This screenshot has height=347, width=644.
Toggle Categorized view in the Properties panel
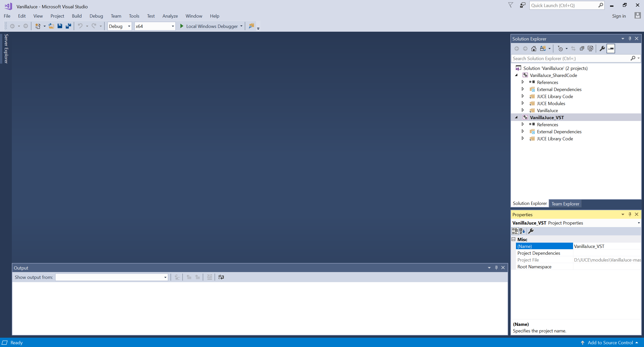pyautogui.click(x=515, y=231)
